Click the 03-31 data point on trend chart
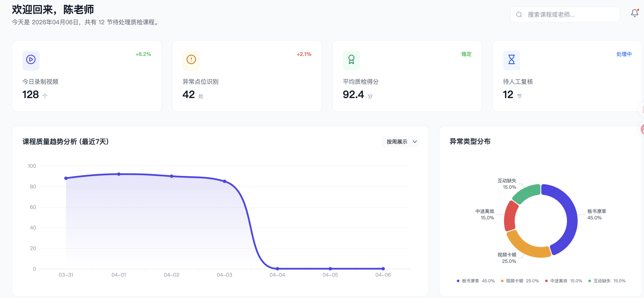The image size is (644, 298). 66,178
